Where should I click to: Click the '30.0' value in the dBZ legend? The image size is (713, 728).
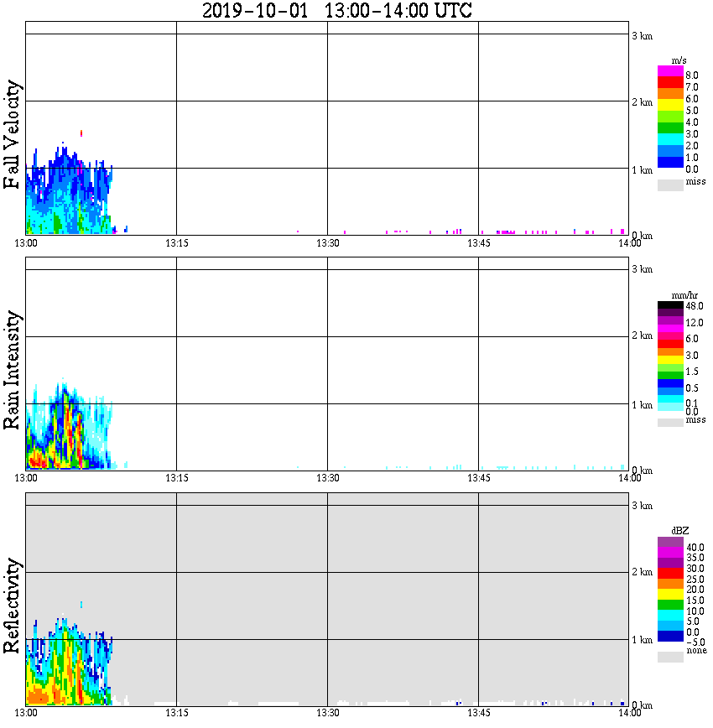(695, 569)
